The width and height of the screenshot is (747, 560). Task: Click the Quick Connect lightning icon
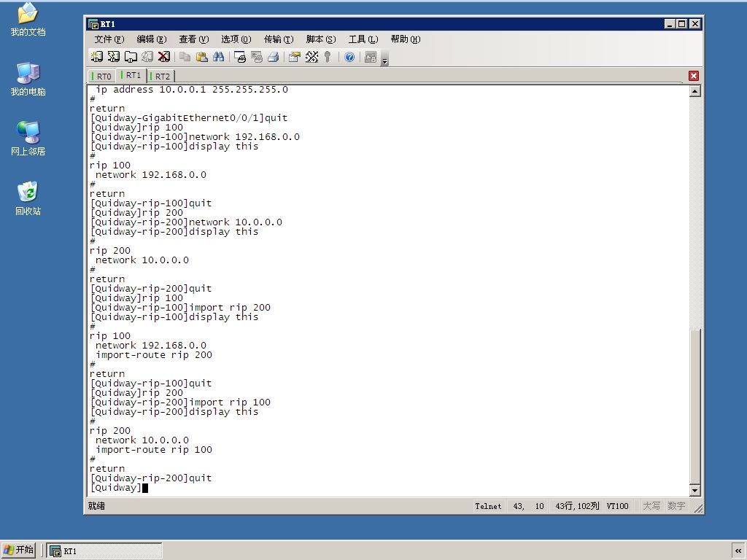113,57
